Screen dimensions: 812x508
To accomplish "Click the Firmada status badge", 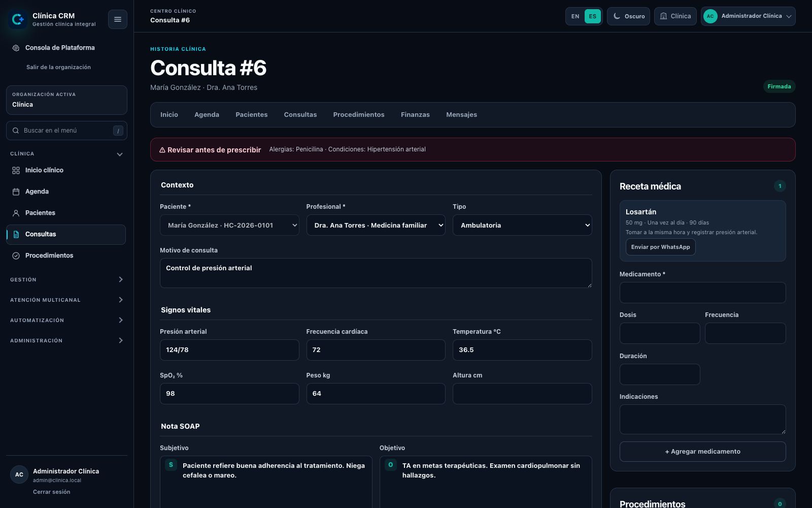I will 779,86.
